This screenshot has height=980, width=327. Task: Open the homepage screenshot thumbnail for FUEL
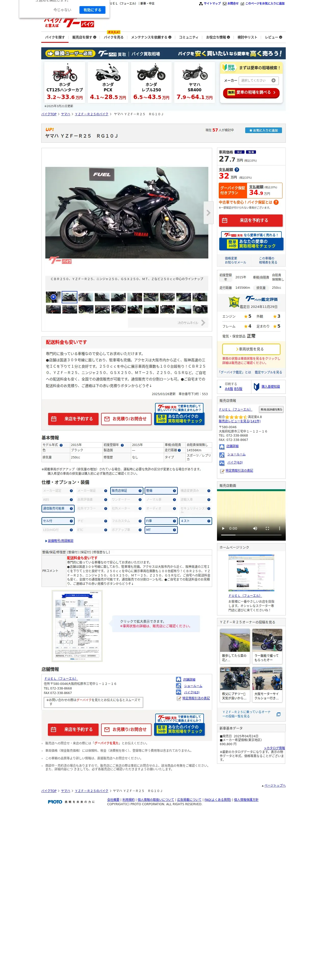pyautogui.click(x=251, y=572)
